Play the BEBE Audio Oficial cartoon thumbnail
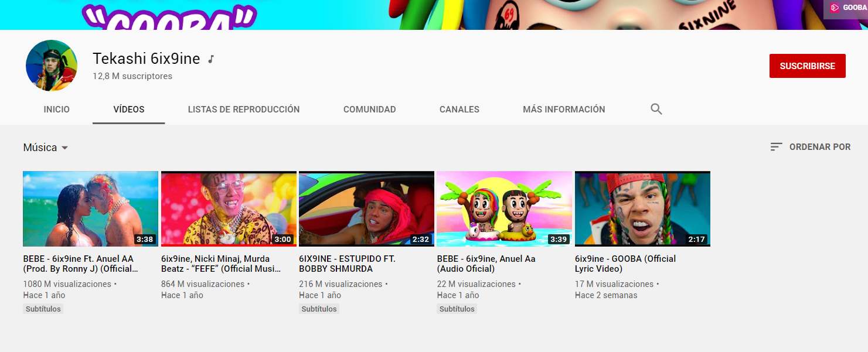The height and width of the screenshot is (352, 868). coord(504,209)
